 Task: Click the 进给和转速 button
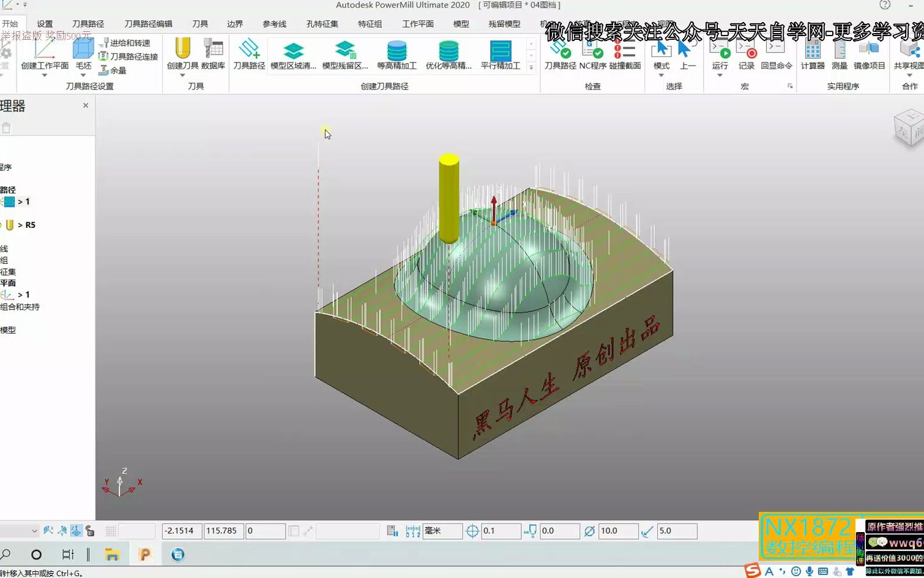[x=125, y=43]
